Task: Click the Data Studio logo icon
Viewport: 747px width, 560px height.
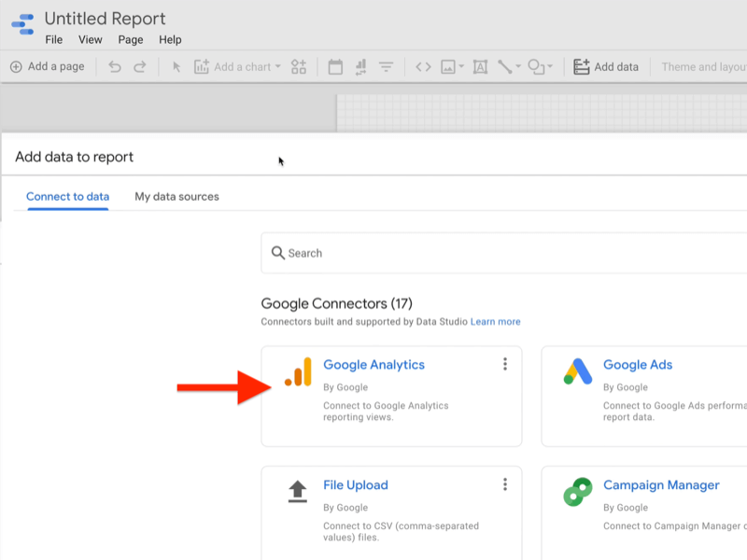Action: coord(22,24)
